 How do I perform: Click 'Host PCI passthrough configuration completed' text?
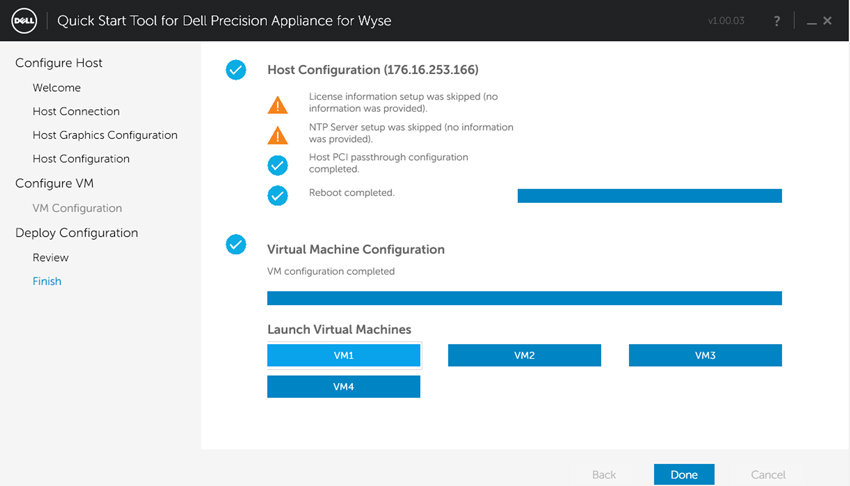click(389, 163)
